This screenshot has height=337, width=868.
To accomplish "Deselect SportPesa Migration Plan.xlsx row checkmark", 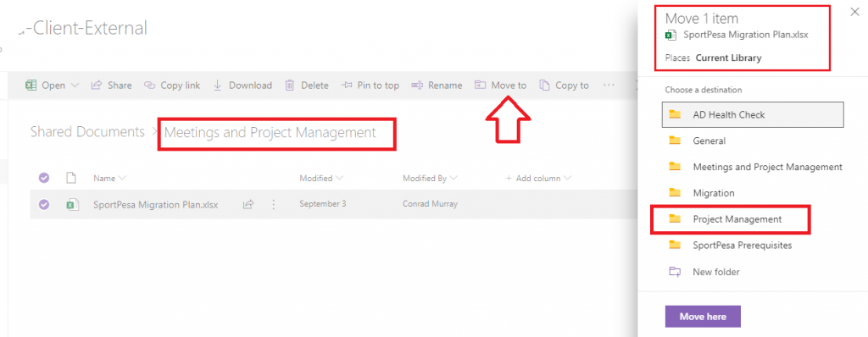I will [x=44, y=205].
